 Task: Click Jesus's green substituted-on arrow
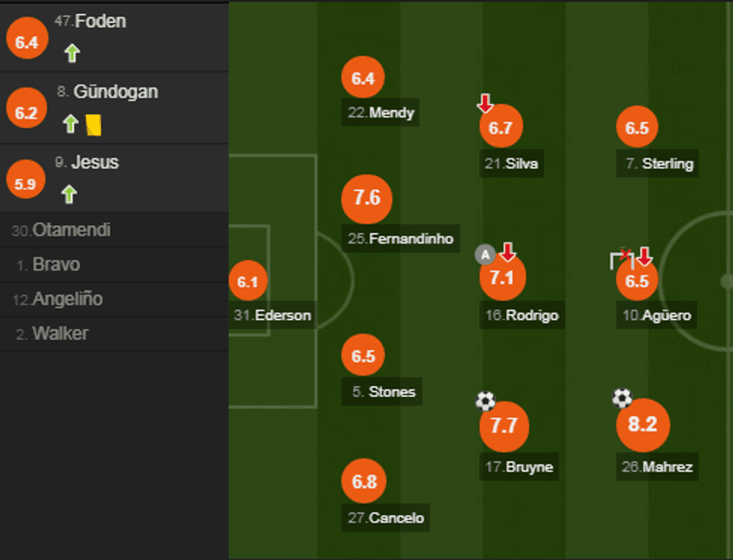pos(70,194)
